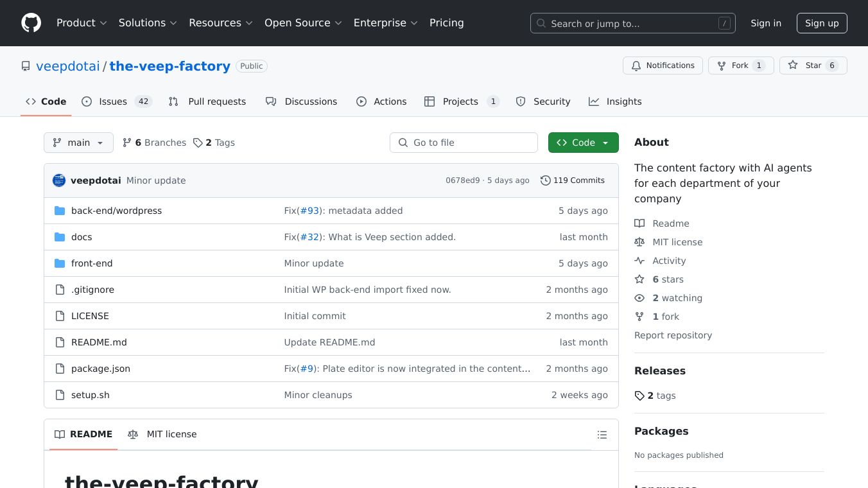Click the commit history clock icon
Viewport: 868px width, 488px height.
[x=545, y=180]
